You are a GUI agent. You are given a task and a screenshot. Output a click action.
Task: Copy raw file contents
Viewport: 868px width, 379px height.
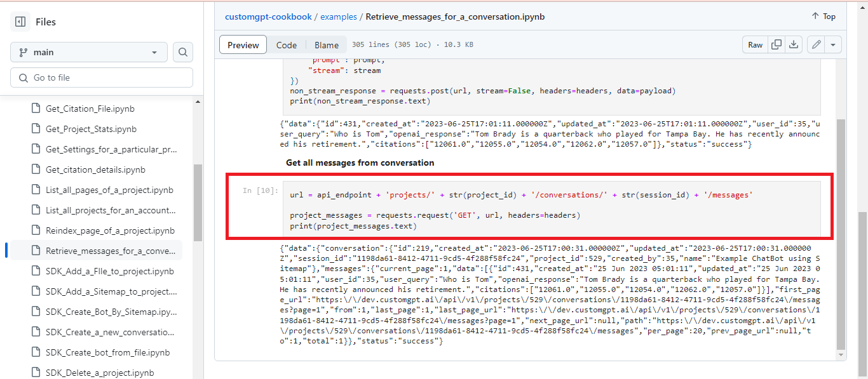coord(776,44)
